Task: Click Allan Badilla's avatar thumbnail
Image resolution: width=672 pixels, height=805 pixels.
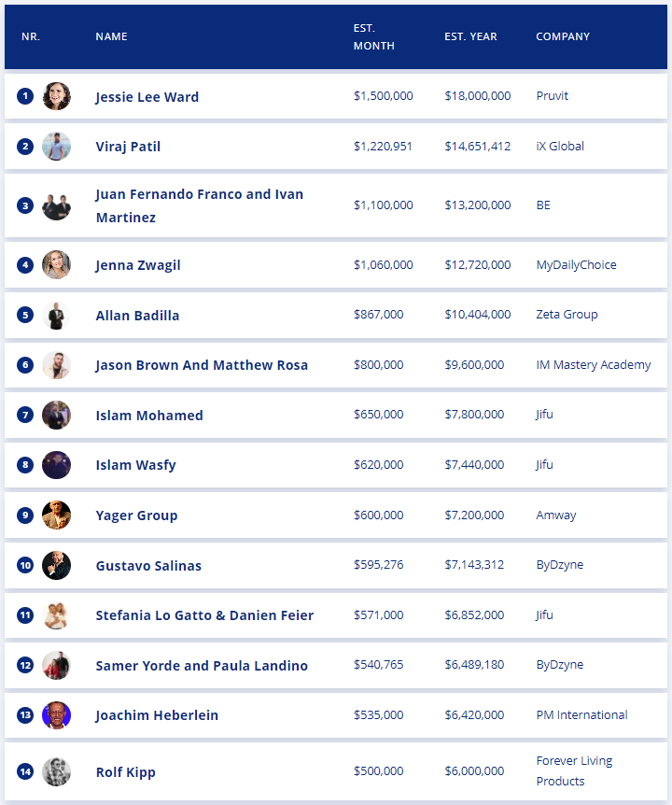Action: coord(56,315)
